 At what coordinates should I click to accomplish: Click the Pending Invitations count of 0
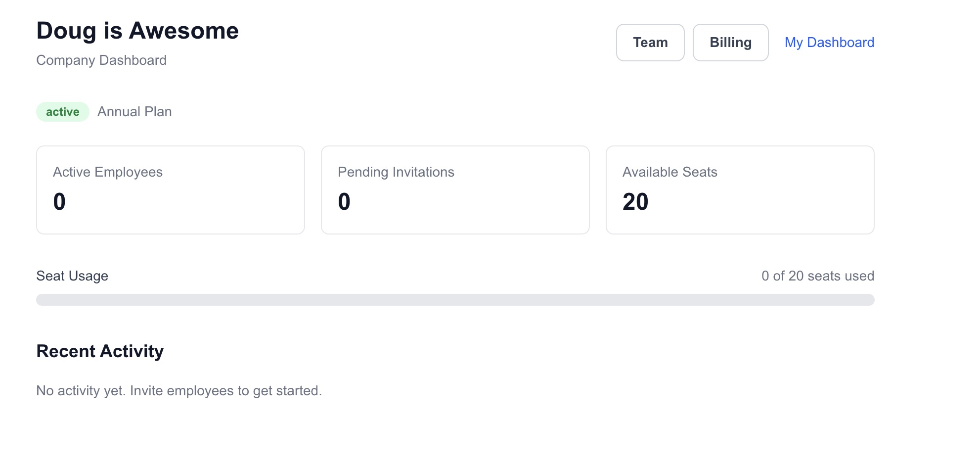[343, 201]
